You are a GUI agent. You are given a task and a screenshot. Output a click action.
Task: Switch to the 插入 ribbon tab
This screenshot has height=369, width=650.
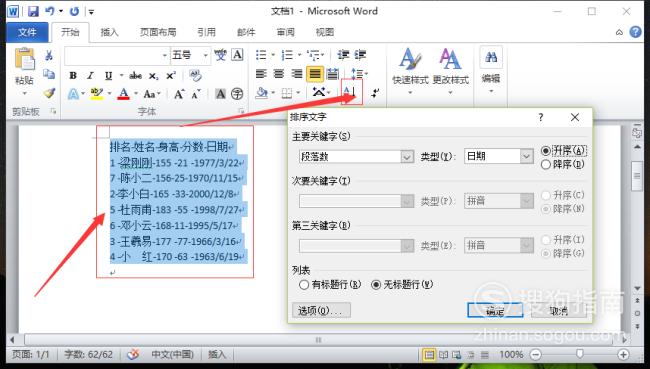pos(109,32)
